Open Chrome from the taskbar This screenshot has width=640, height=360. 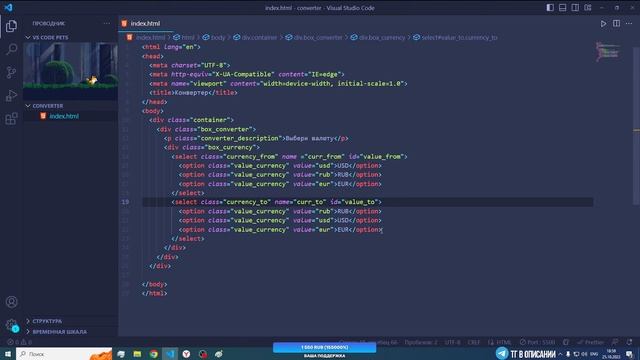click(x=153, y=354)
